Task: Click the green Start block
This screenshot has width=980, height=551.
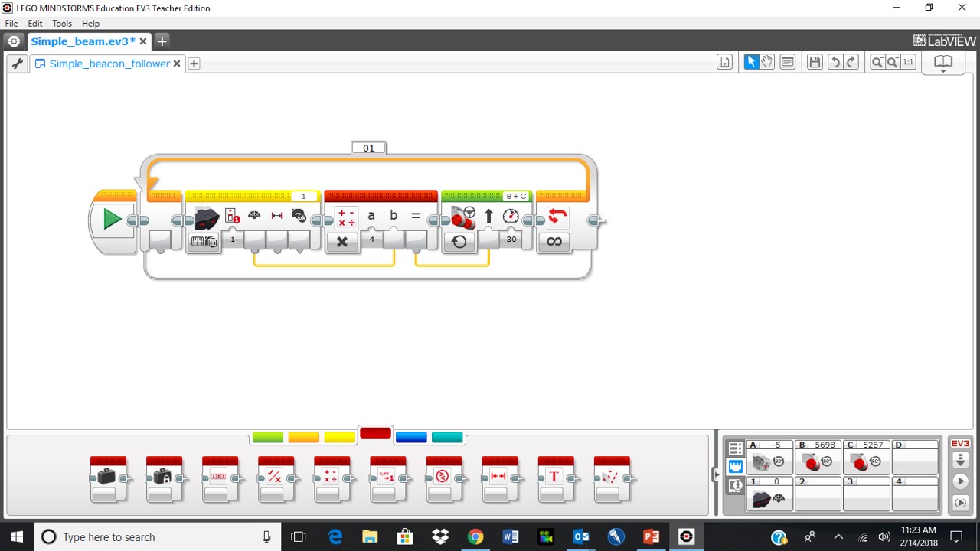Action: click(x=113, y=220)
